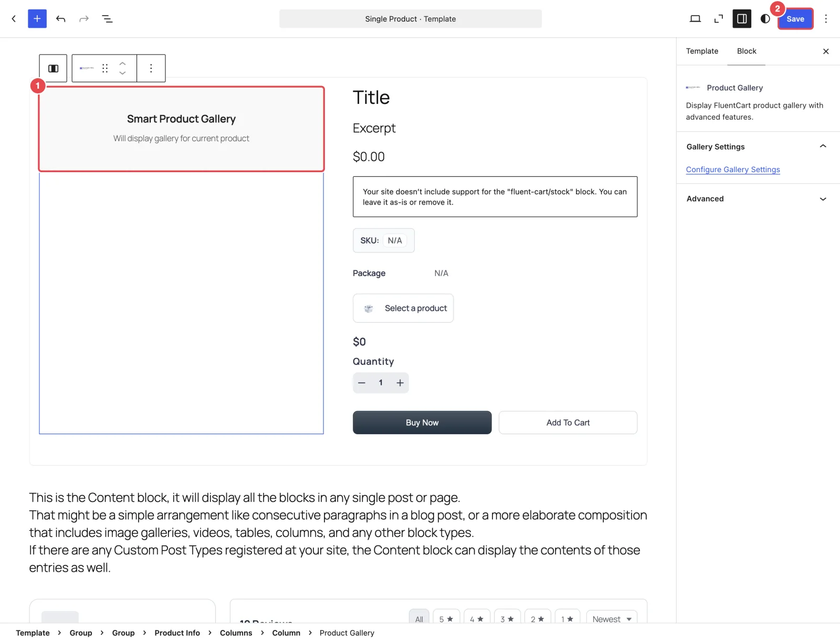Go back with the left chevron icon

coord(14,19)
